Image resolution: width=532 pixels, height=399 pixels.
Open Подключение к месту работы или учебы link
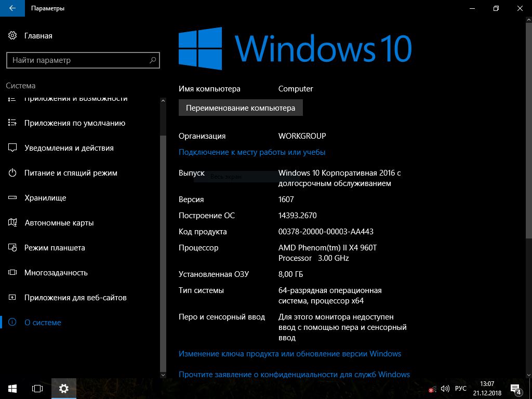tap(252, 152)
